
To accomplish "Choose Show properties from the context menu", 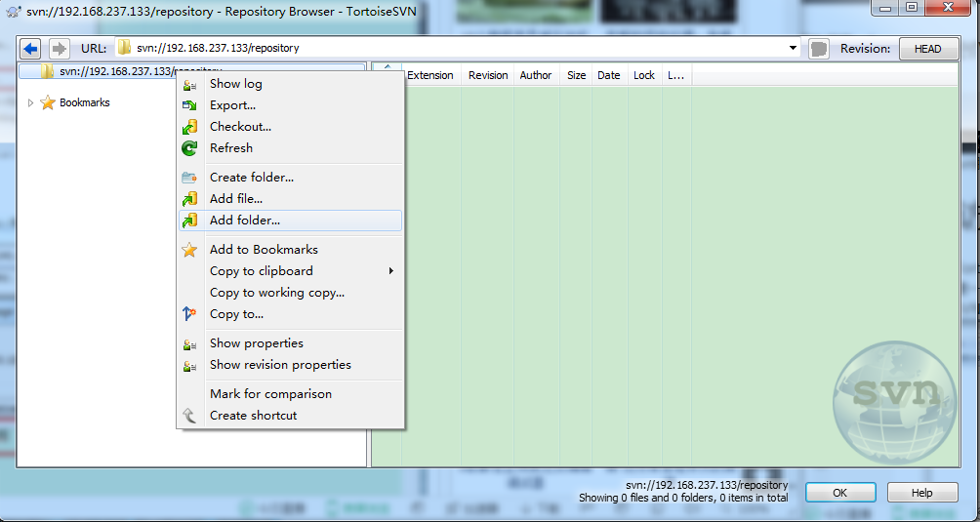I will pos(291,342).
